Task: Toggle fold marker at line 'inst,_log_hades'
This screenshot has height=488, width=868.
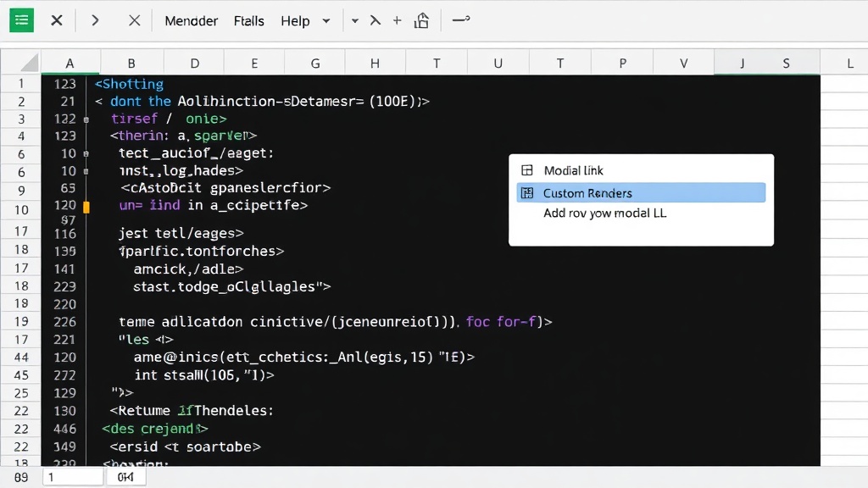Action: 86,171
